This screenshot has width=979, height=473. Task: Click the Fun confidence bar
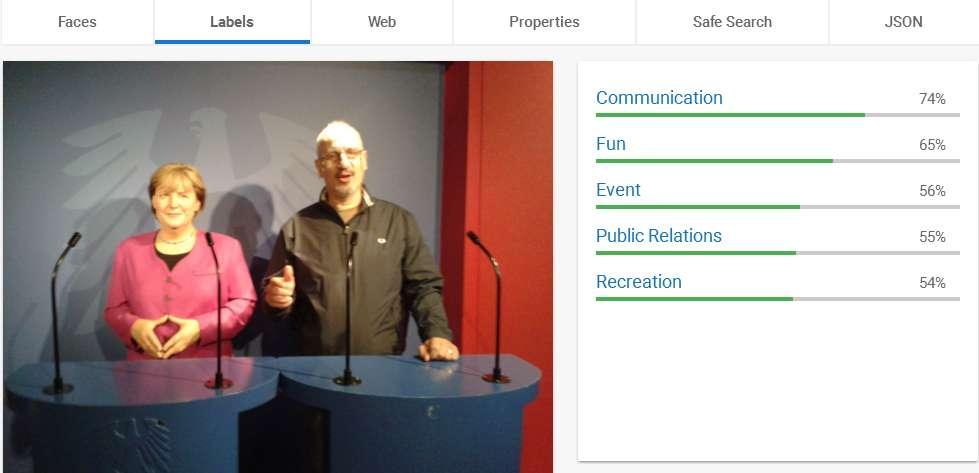(x=776, y=161)
